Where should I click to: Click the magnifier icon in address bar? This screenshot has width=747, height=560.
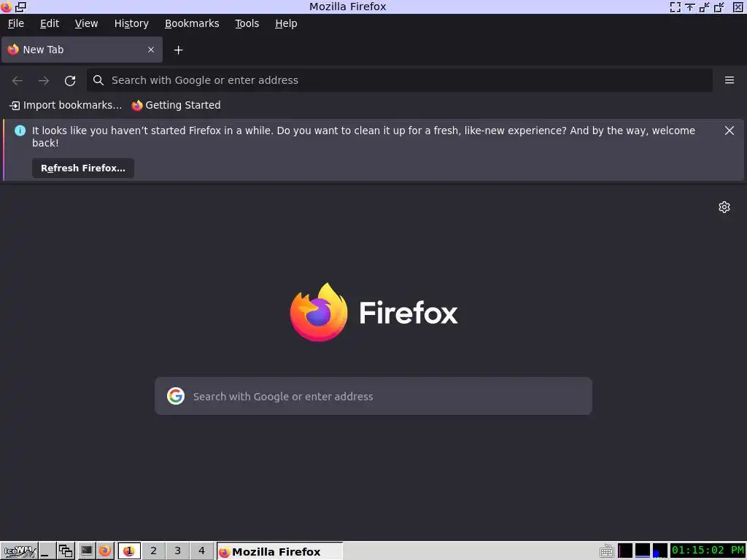[x=98, y=80]
